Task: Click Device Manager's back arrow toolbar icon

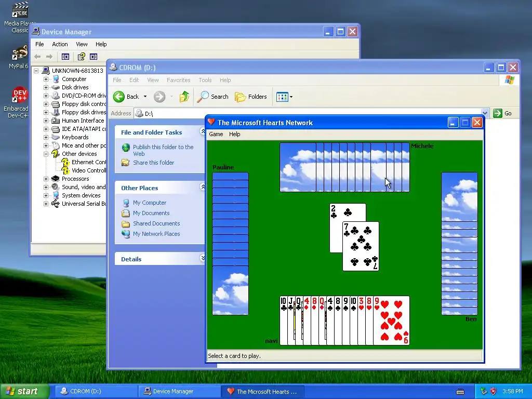Action: point(37,57)
